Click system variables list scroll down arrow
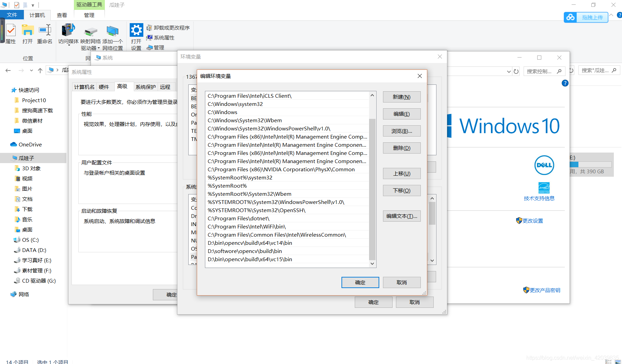622x364 pixels. (x=432, y=260)
